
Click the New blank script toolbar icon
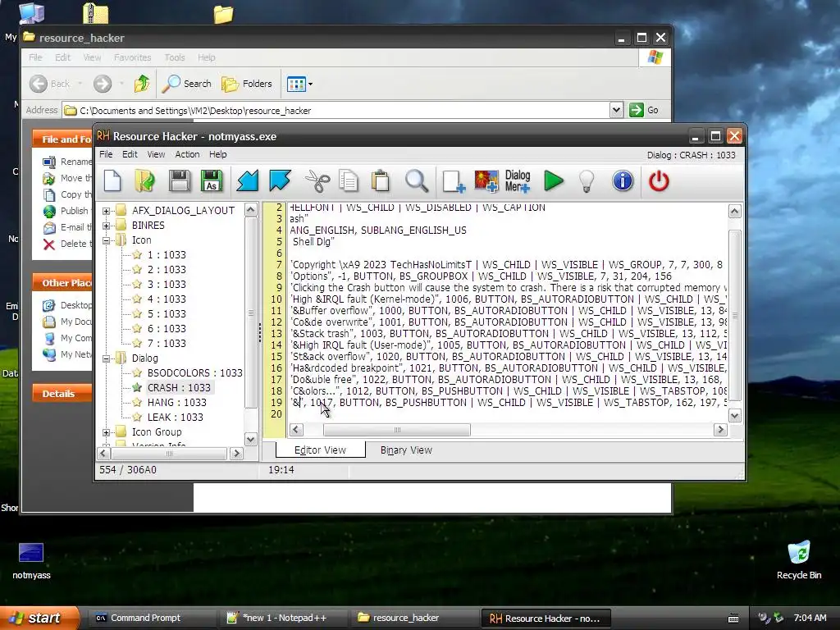[112, 181]
